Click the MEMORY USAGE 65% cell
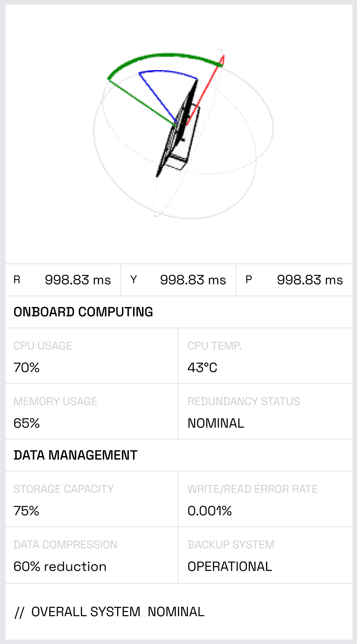 coord(92,412)
